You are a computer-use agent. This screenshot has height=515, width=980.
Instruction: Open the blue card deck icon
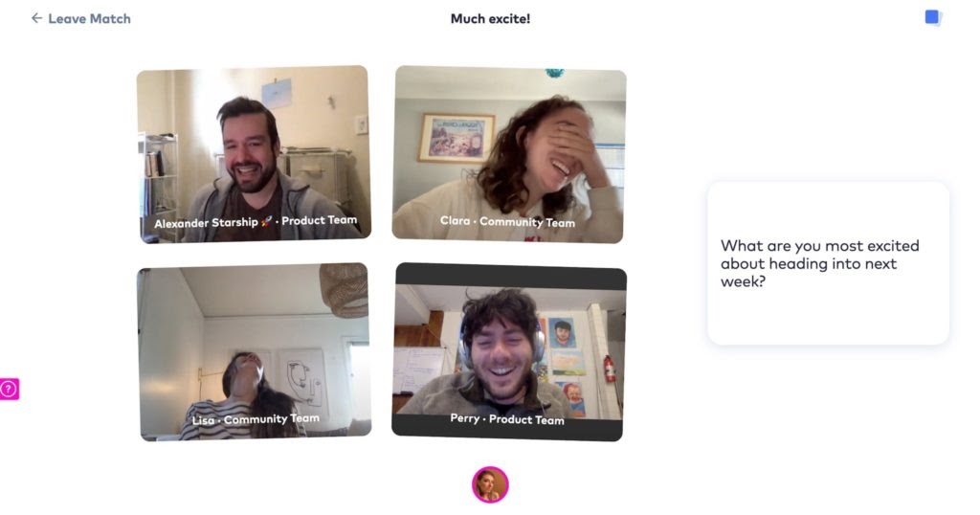933,18
